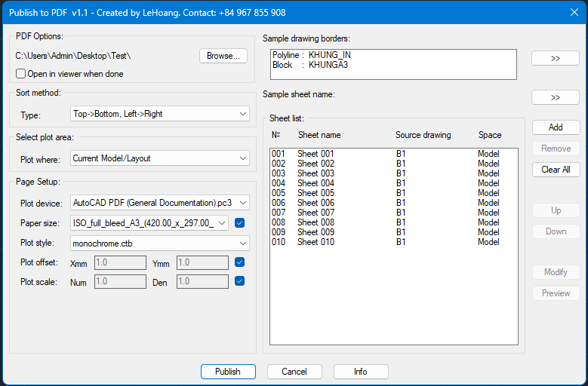
Task: Click the Publish button
Action: (228, 372)
